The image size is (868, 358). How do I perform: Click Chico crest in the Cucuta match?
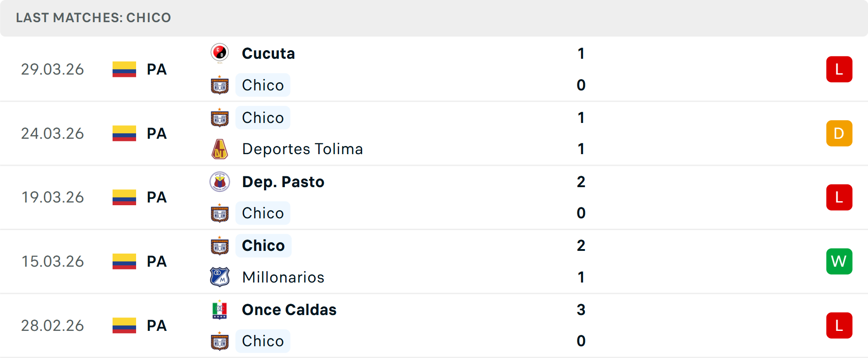(220, 85)
